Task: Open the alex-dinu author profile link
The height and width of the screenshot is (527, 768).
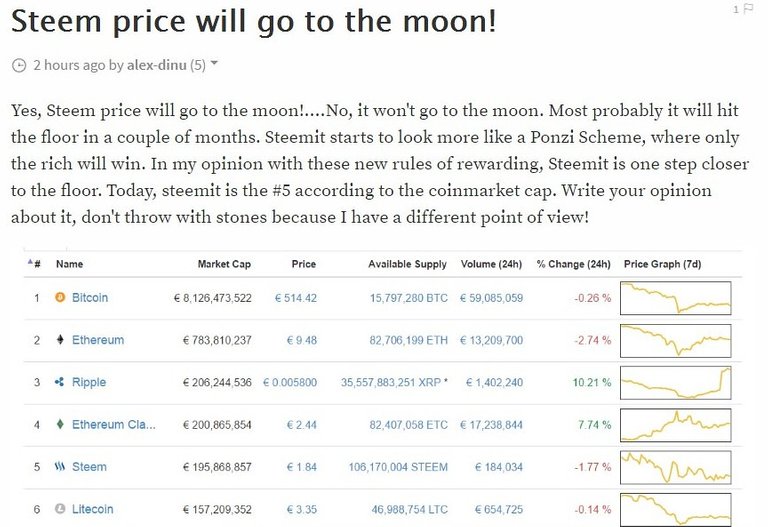Action: coord(157,65)
